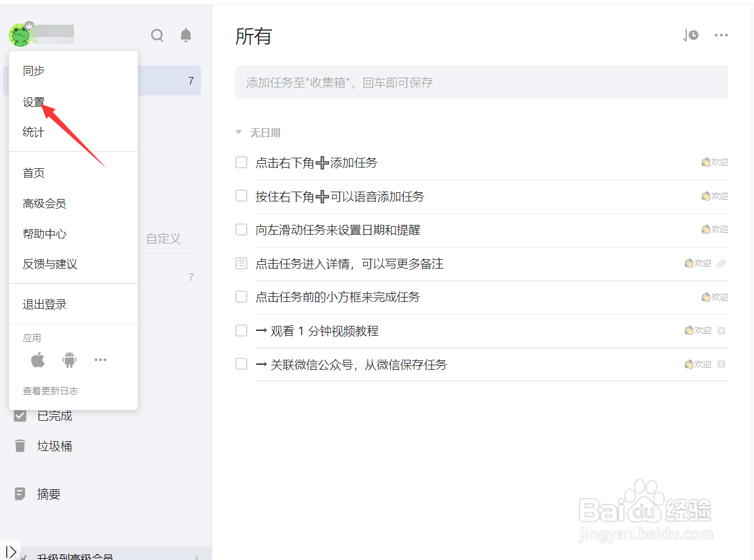Screen dimensions: 754x560
Task: Click the trash bin icon in sidebar
Action: tap(20, 446)
